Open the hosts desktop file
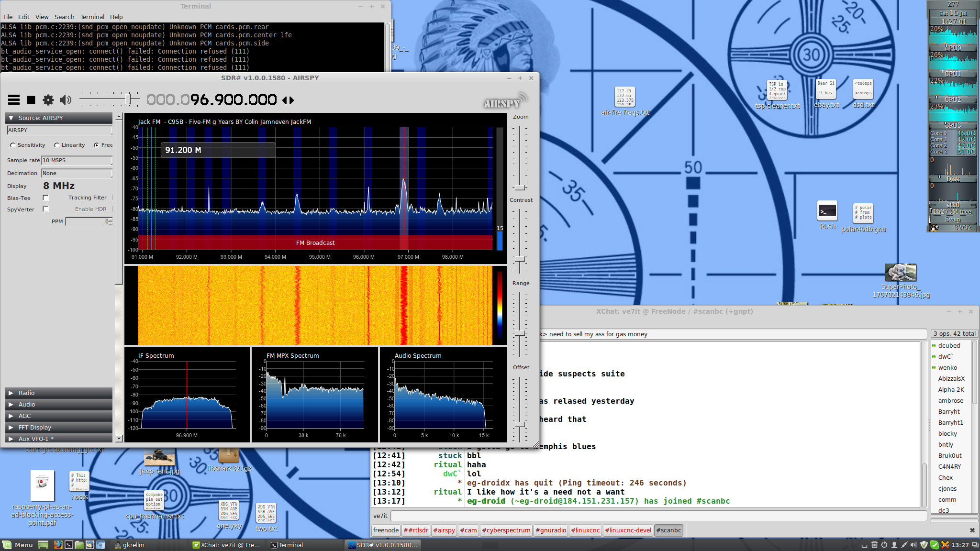 pyautogui.click(x=79, y=486)
